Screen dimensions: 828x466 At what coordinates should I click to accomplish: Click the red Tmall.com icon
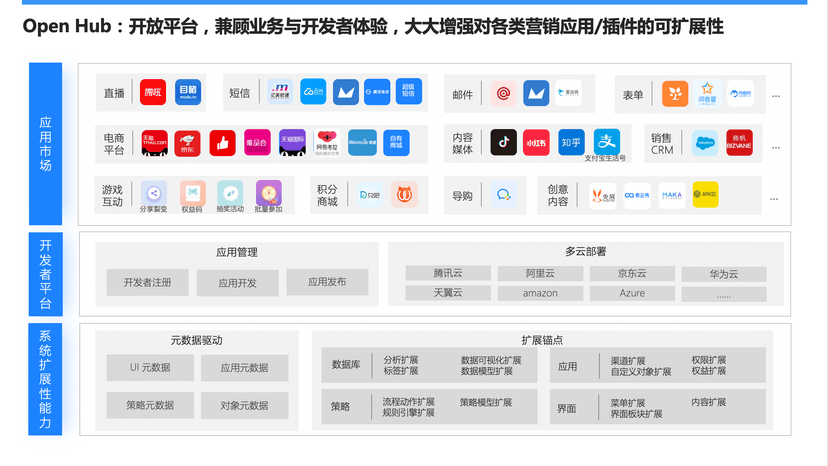pyautogui.click(x=154, y=143)
